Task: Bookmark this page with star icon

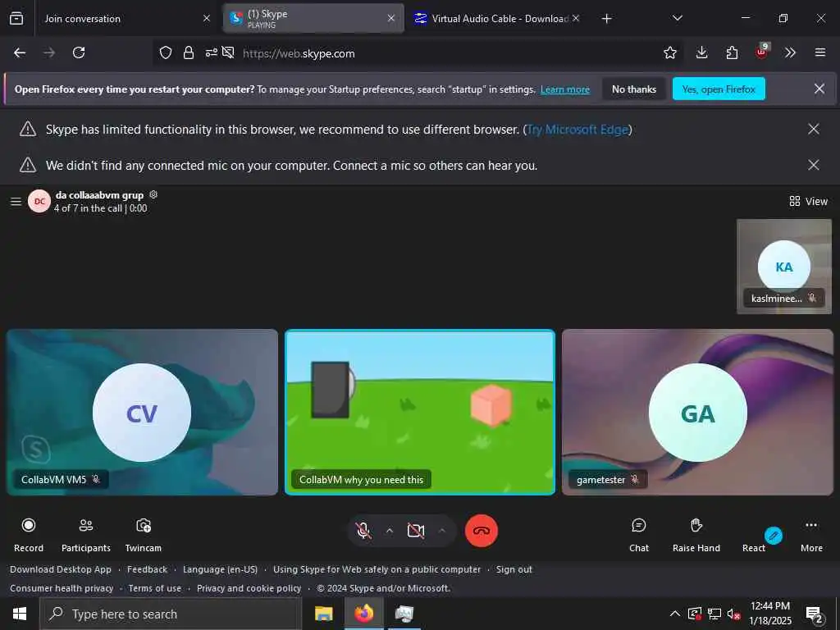Action: 669,52
